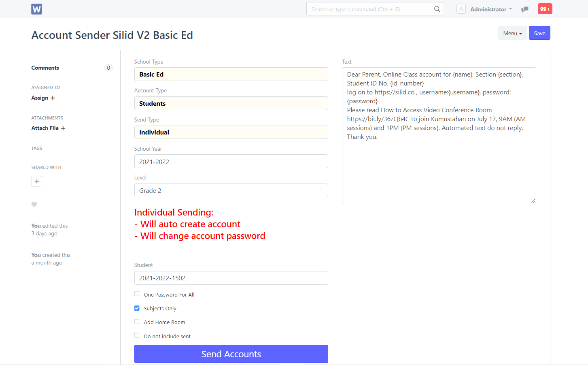Click inside the Text message area
Image resolution: width=588 pixels, height=365 pixels.
click(439, 136)
